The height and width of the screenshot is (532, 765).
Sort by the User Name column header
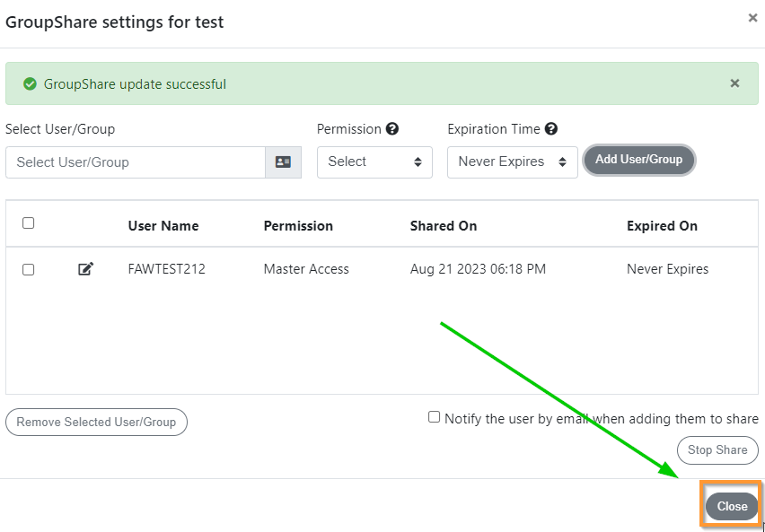163,226
